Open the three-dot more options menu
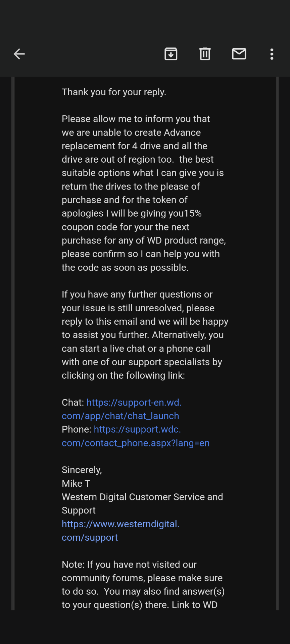The height and width of the screenshot is (644, 290). [x=272, y=54]
